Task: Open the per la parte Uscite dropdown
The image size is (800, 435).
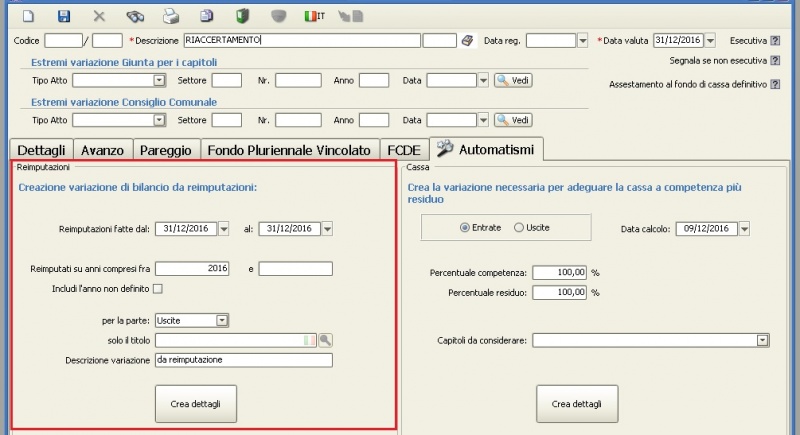Action: (192, 320)
